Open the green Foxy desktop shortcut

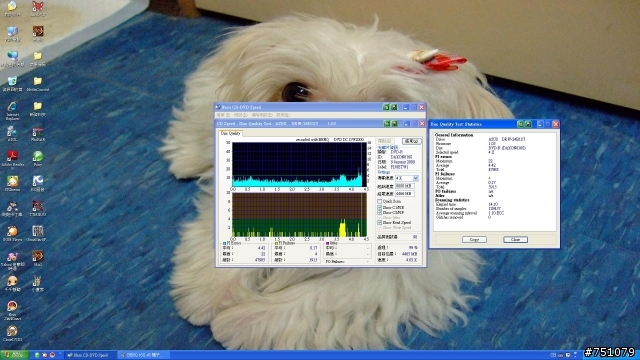[x=38, y=159]
